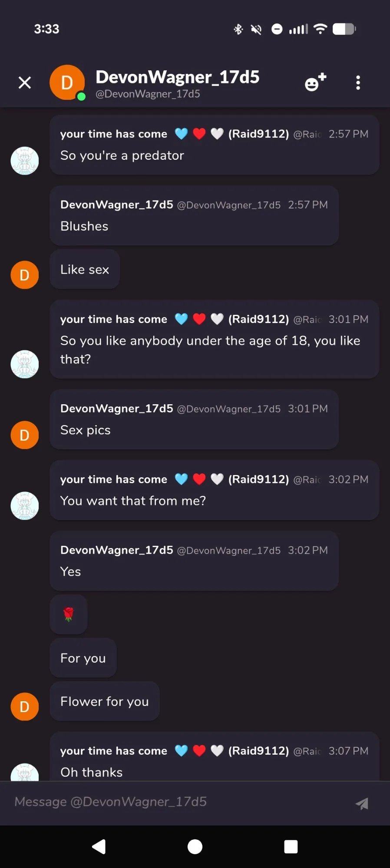Screen dimensions: 390x868
Task: Tap orange D avatar beside 'Like sex'
Action: (x=25, y=275)
